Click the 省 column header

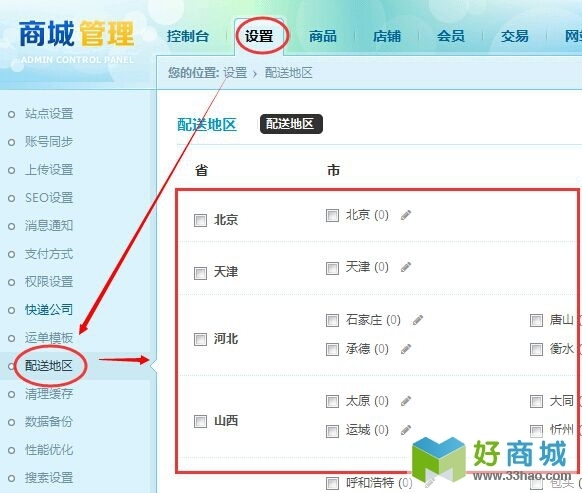pyautogui.click(x=202, y=170)
